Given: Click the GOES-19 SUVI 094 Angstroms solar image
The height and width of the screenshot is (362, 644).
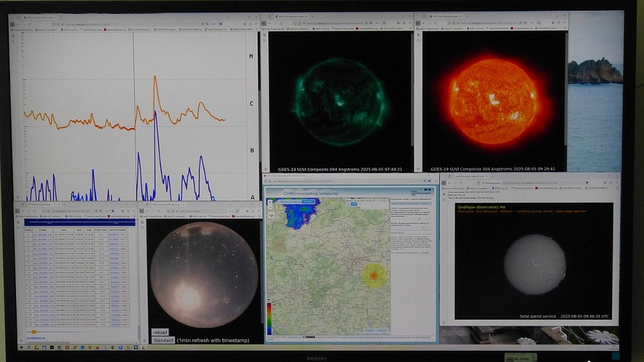Looking at the screenshot, I should click(340, 101).
